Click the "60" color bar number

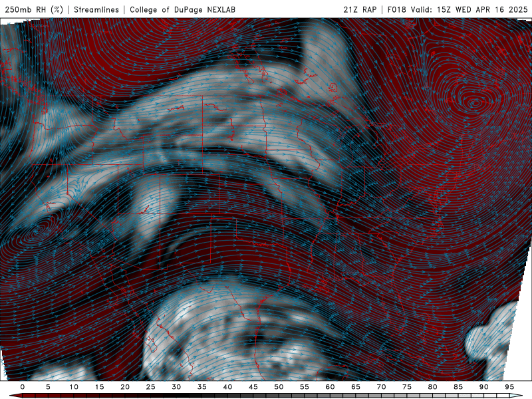point(330,387)
